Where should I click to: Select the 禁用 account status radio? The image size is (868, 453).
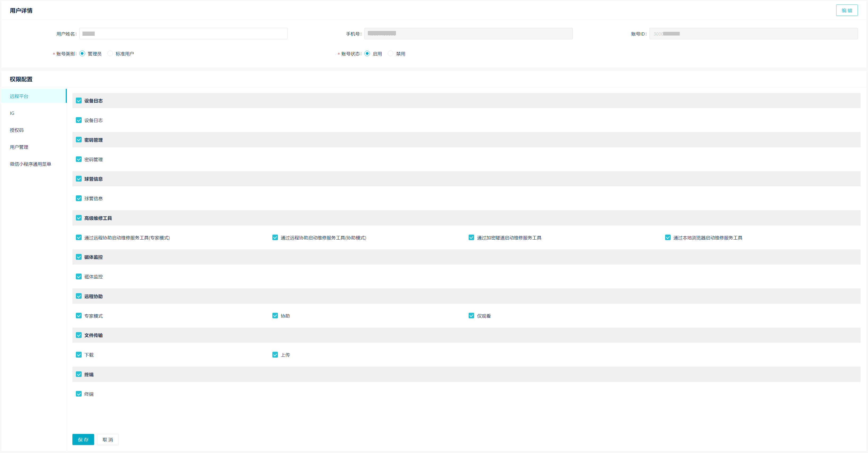pos(390,54)
